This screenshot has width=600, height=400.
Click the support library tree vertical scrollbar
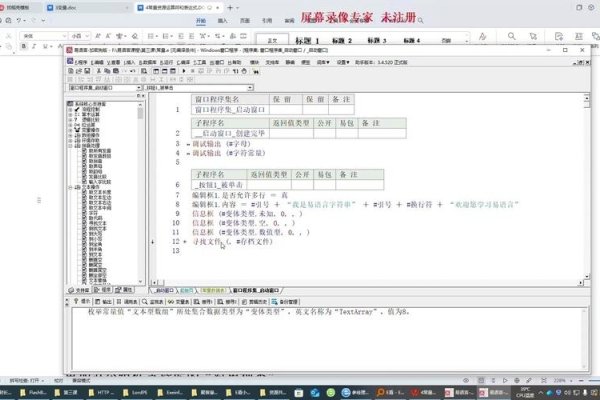140,193
